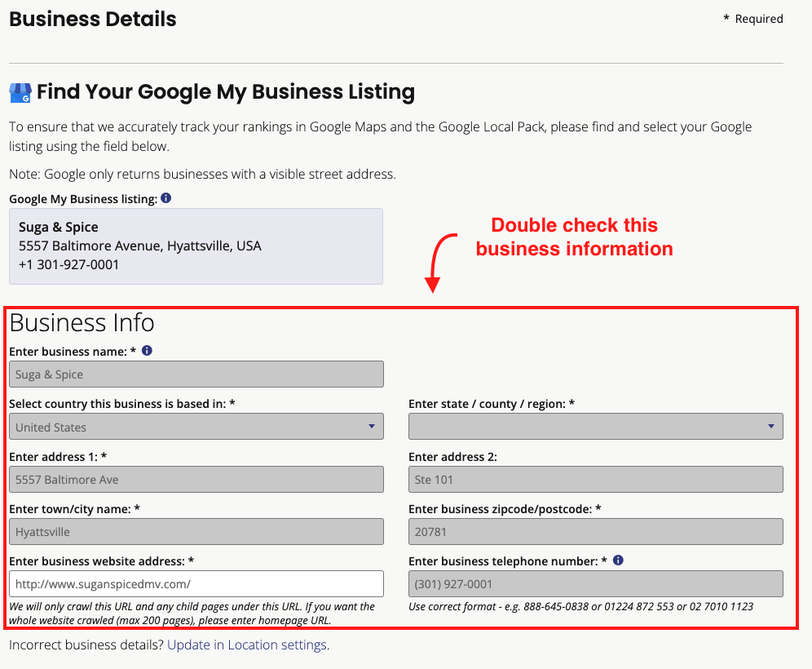Expand the country dropdown showing United States
This screenshot has width=812, height=669.
(196, 427)
